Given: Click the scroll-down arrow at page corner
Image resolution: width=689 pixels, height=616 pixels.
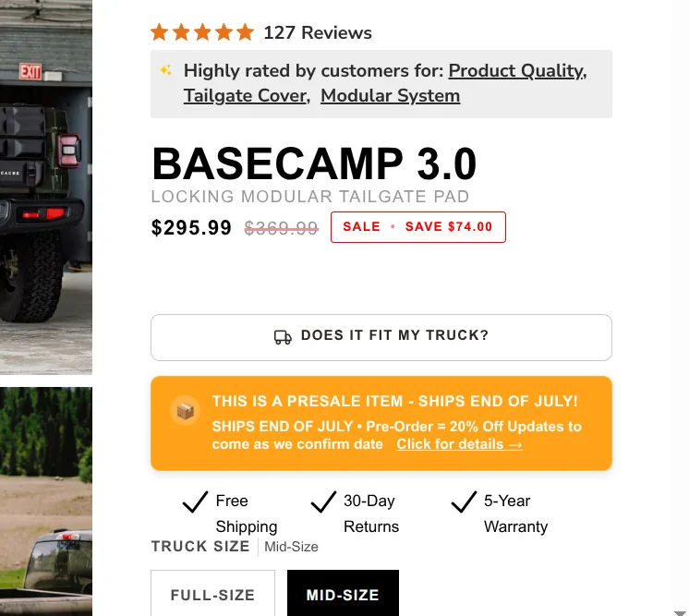Looking at the screenshot, I should coord(680,613).
